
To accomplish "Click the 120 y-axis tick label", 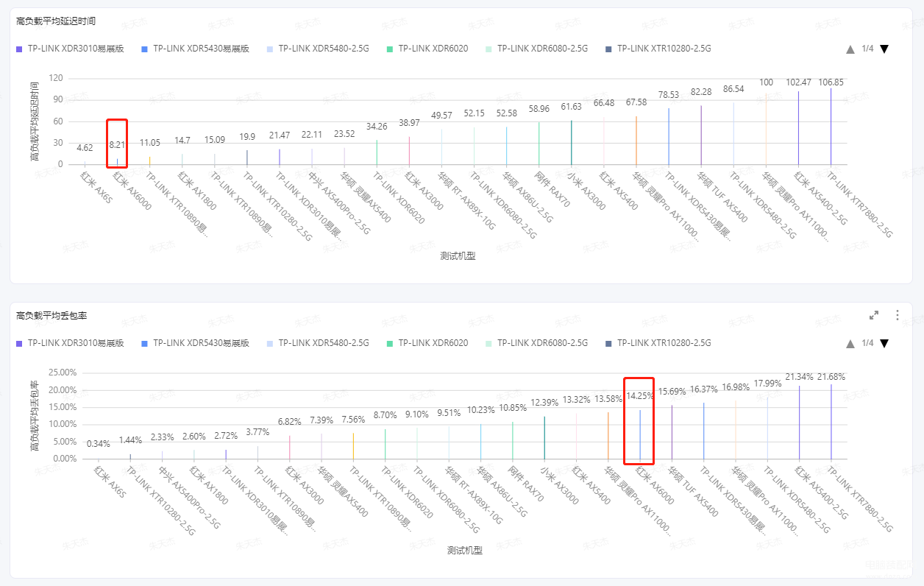I will pyautogui.click(x=56, y=77).
